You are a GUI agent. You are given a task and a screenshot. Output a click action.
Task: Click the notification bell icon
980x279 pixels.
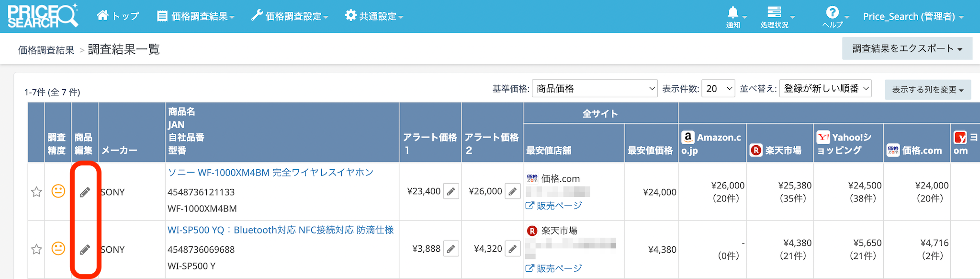(x=733, y=13)
